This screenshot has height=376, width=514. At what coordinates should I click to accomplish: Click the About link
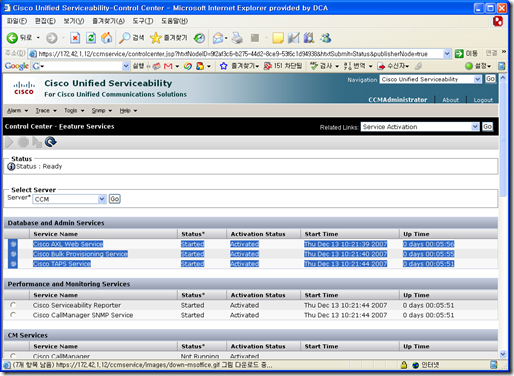(450, 100)
